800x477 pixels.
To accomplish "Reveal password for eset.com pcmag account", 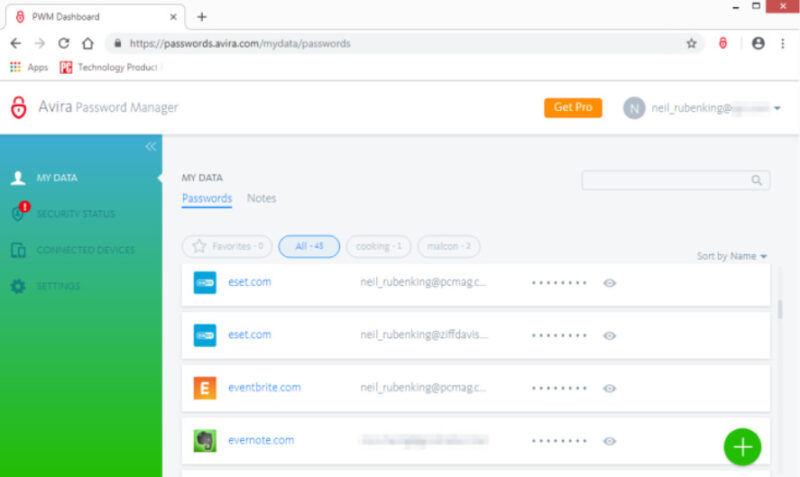I will tap(610, 283).
